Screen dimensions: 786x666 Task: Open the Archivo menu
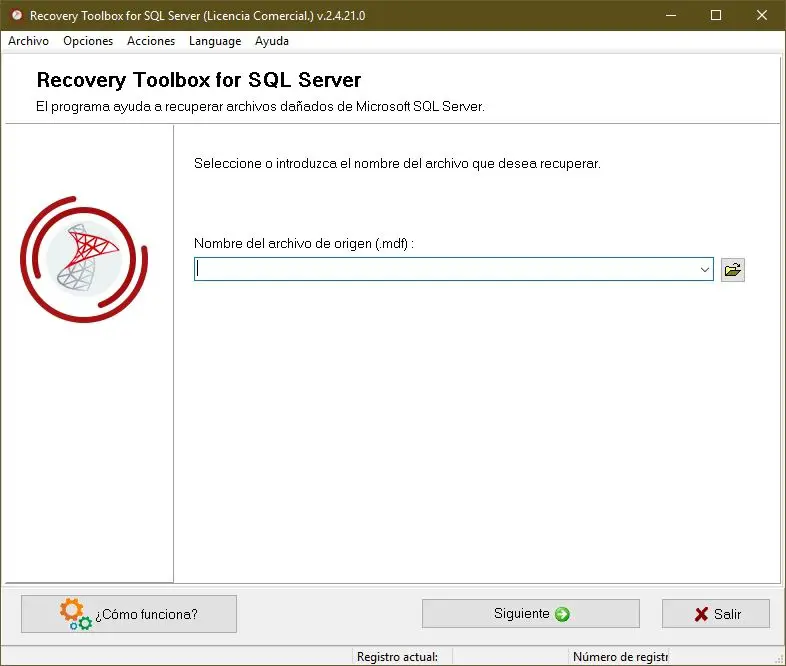point(29,41)
